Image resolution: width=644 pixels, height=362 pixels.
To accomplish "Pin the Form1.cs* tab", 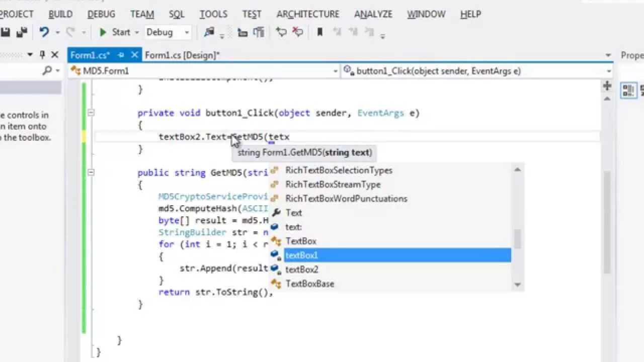I will click(x=121, y=55).
